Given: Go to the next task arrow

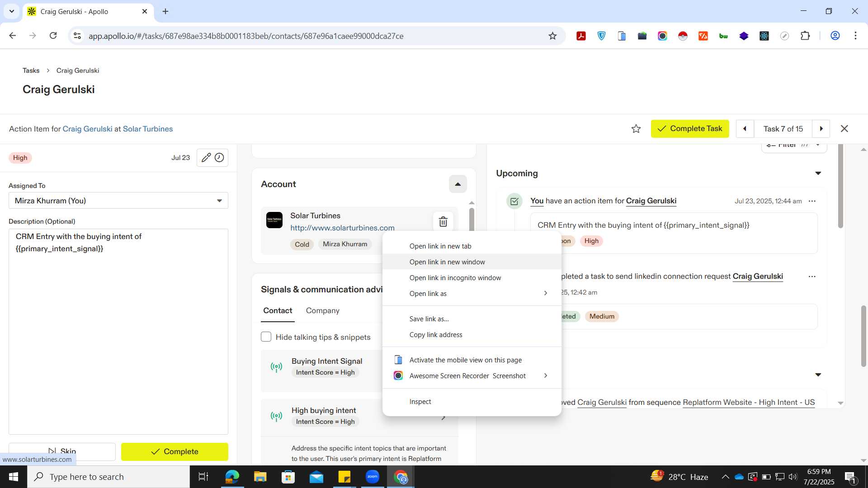Looking at the screenshot, I should [x=821, y=129].
